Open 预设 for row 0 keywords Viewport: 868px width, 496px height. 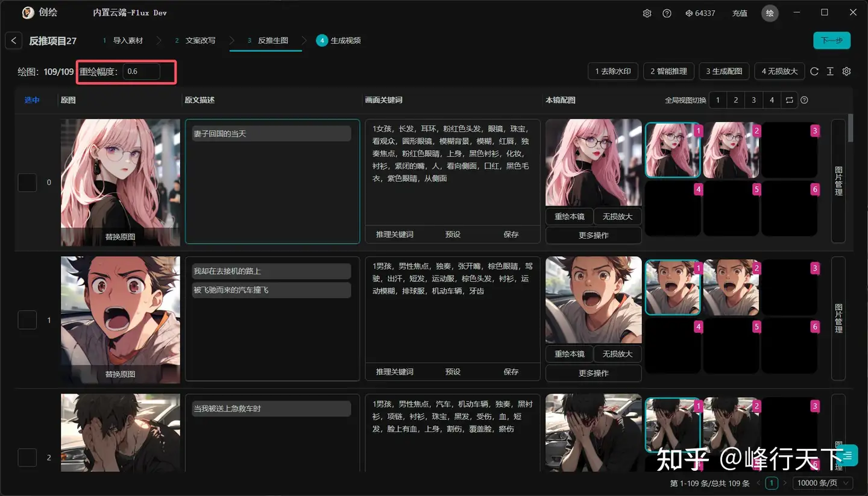click(453, 234)
